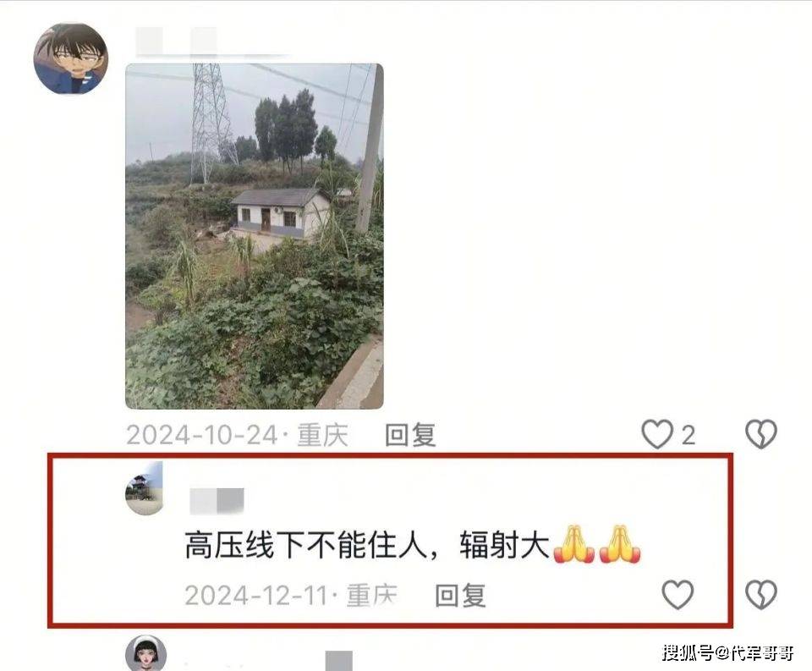The height and width of the screenshot is (671, 812).
Task: Tap the 2024-10-24 · 重庆 timestamp
Action: 237,435
